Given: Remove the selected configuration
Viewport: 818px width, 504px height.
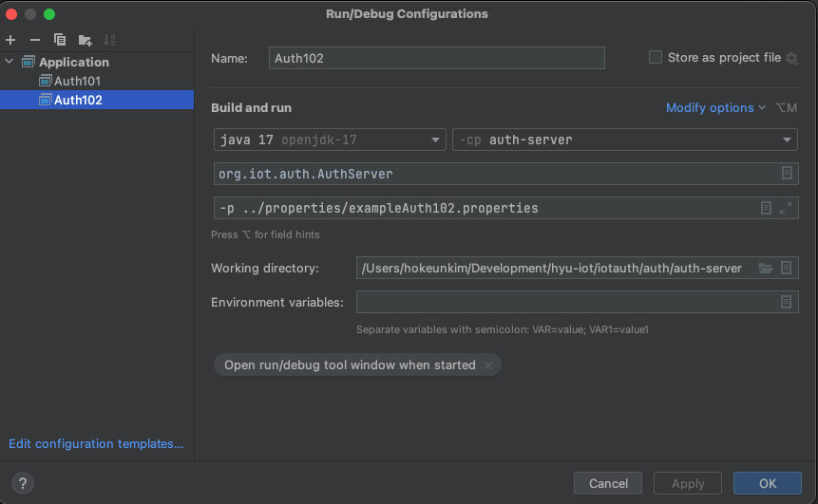Looking at the screenshot, I should click(35, 40).
